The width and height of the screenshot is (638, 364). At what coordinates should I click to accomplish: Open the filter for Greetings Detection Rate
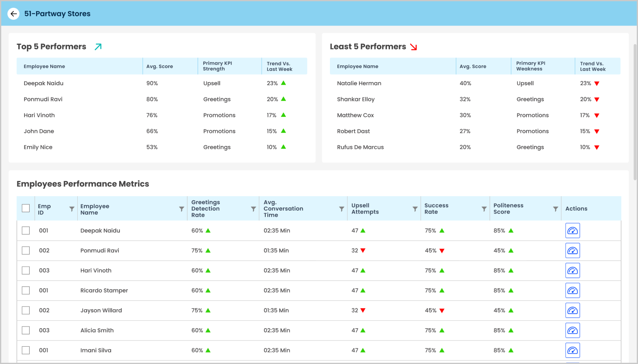253,209
